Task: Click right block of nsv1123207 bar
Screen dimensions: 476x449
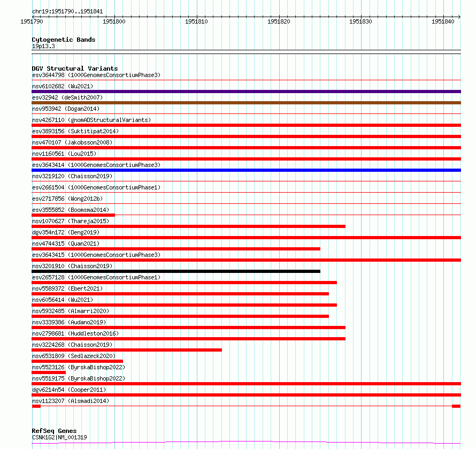Action: [456, 406]
